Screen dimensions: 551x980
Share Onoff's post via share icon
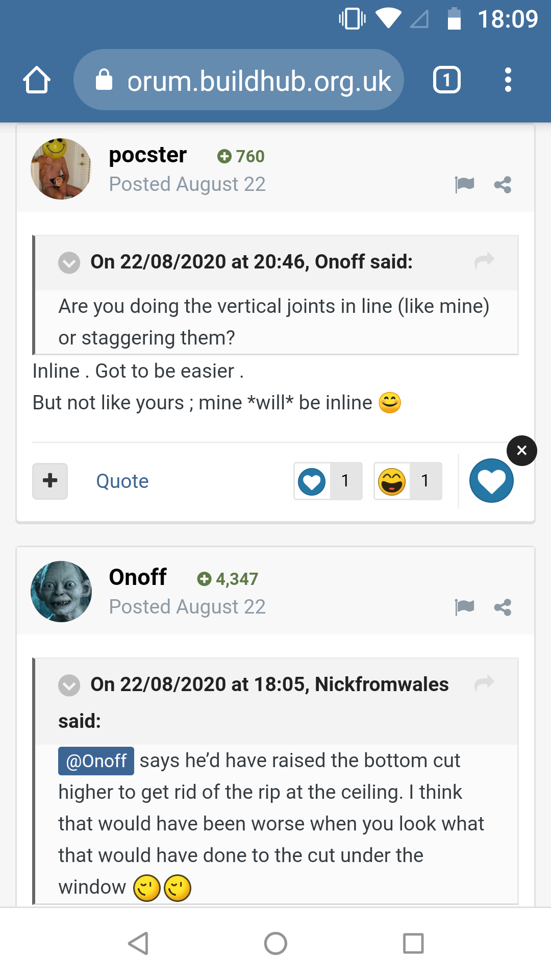tap(503, 607)
